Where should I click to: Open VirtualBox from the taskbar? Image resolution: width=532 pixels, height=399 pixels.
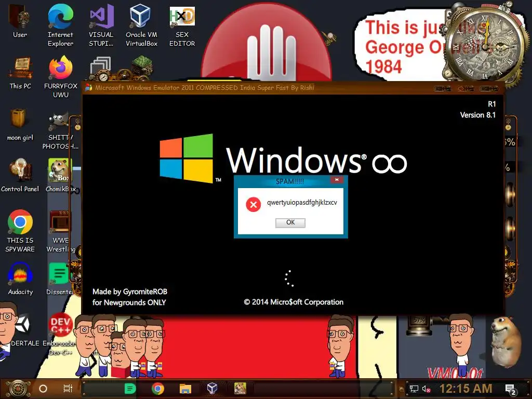pos(212,389)
